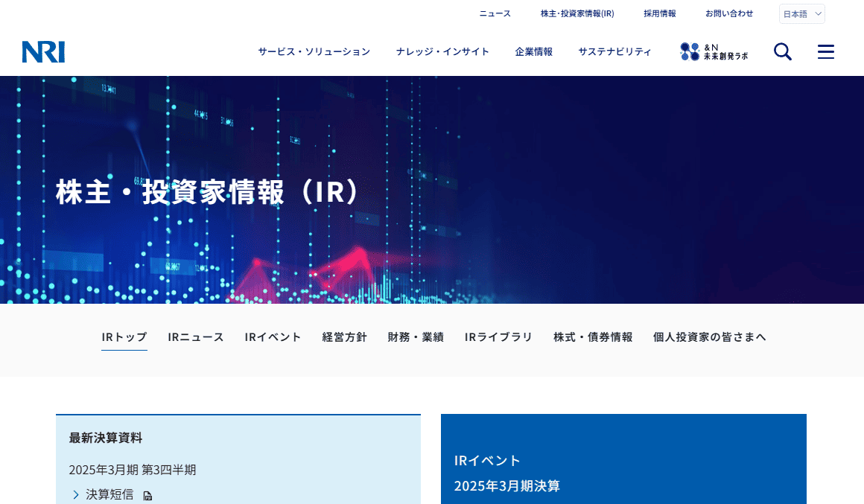Click the file icon beside 決算短信
864x504 pixels.
point(147,496)
